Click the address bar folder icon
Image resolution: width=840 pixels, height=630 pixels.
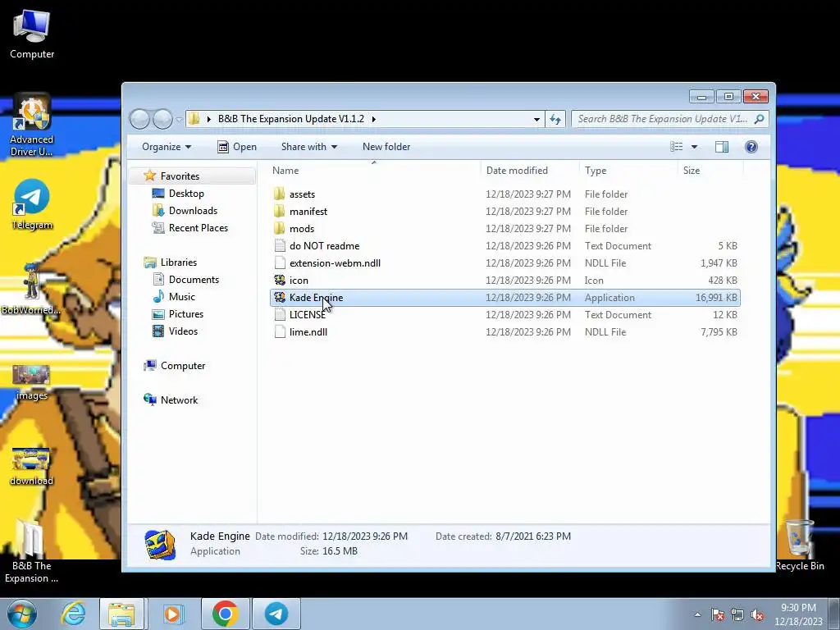194,119
